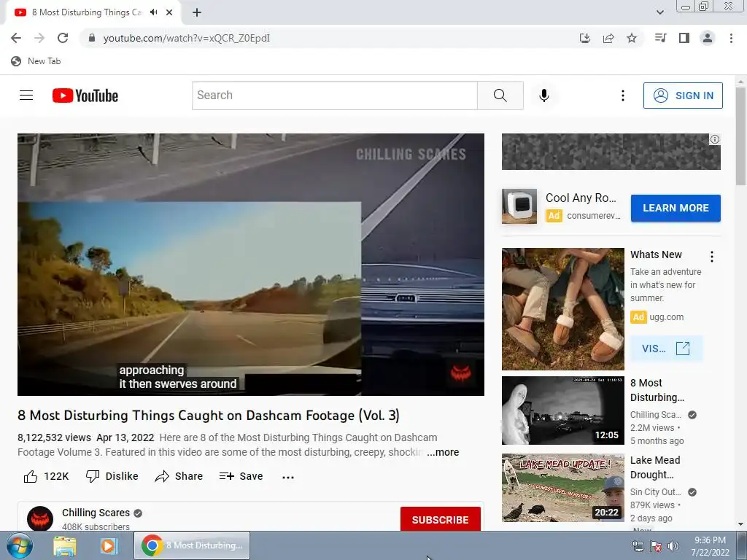Bookmark this tab with the star icon
This screenshot has width=747, height=560.
point(632,38)
